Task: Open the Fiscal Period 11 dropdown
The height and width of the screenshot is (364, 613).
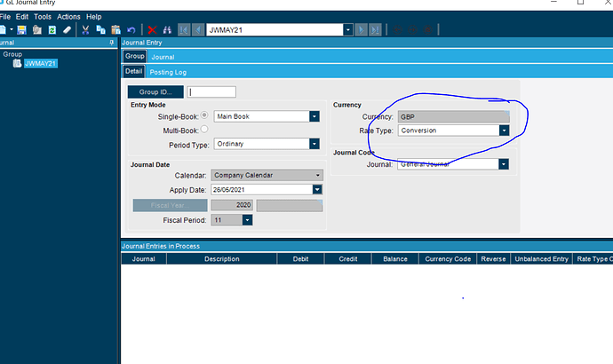Action: tap(247, 220)
